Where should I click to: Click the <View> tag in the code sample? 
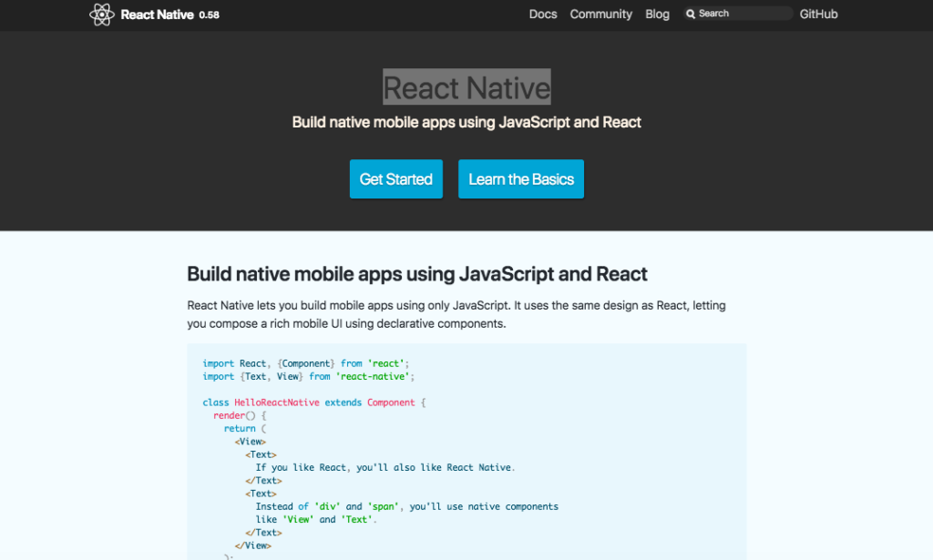pyautogui.click(x=251, y=441)
